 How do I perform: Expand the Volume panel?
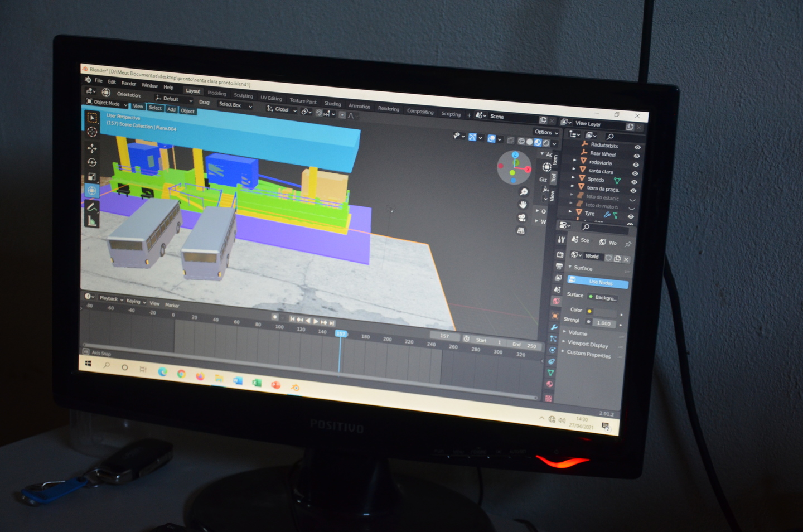click(578, 333)
